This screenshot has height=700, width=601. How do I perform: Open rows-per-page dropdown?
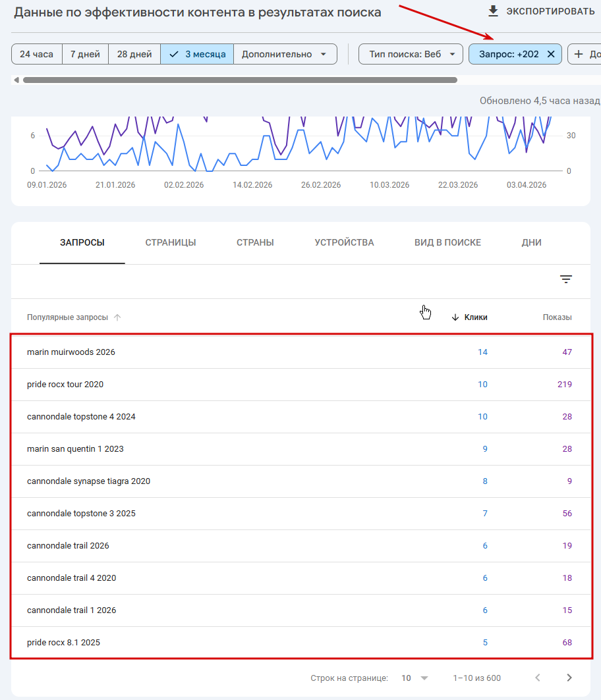click(424, 678)
